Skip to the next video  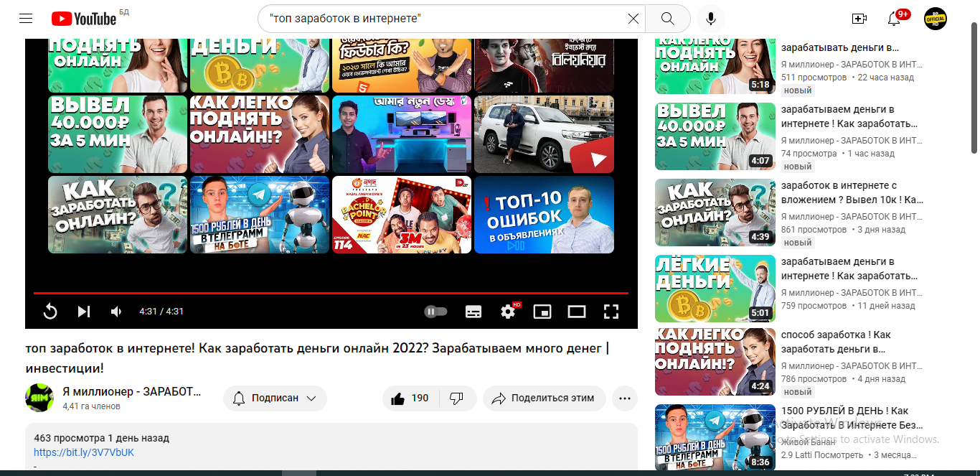click(x=84, y=312)
